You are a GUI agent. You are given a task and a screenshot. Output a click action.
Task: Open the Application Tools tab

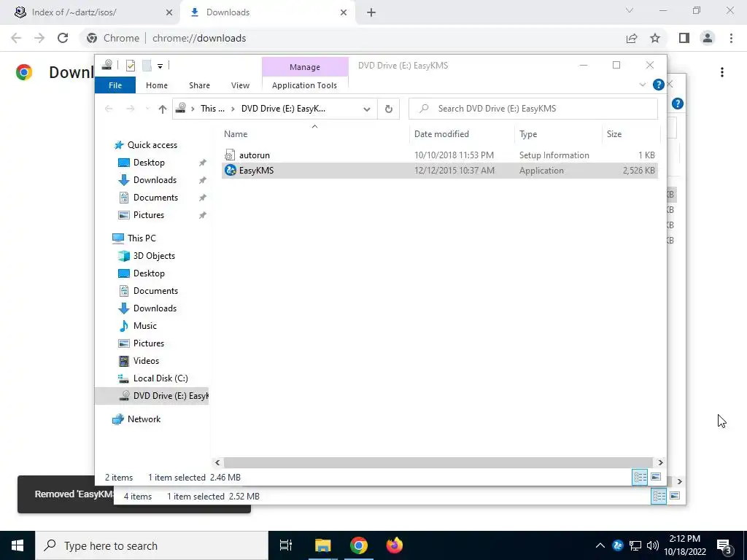304,85
